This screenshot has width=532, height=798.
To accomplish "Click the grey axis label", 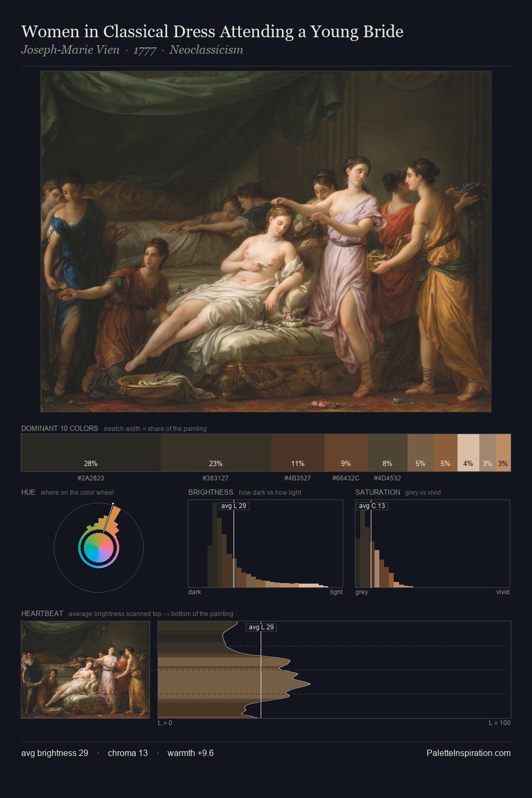I will tap(362, 592).
